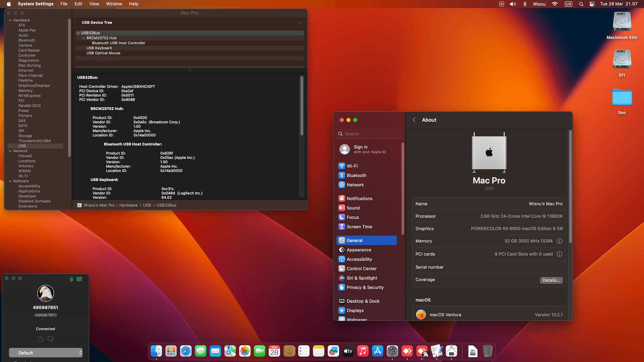Open Bluetooth settings pane
Image resolution: width=644 pixels, height=362 pixels.
pos(356,175)
